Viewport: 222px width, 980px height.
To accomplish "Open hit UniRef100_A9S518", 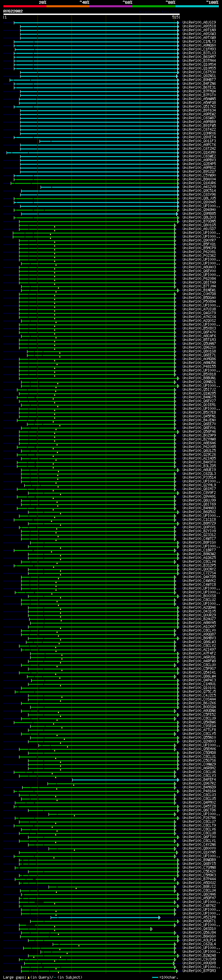I will pyautogui.click(x=199, y=26).
